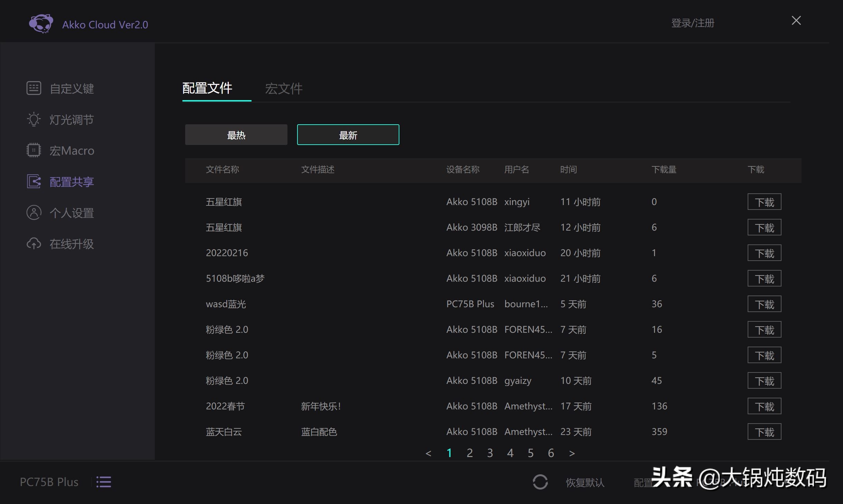The height and width of the screenshot is (504, 843).
Task: Click the 宏Macro chip icon
Action: pyautogui.click(x=34, y=150)
